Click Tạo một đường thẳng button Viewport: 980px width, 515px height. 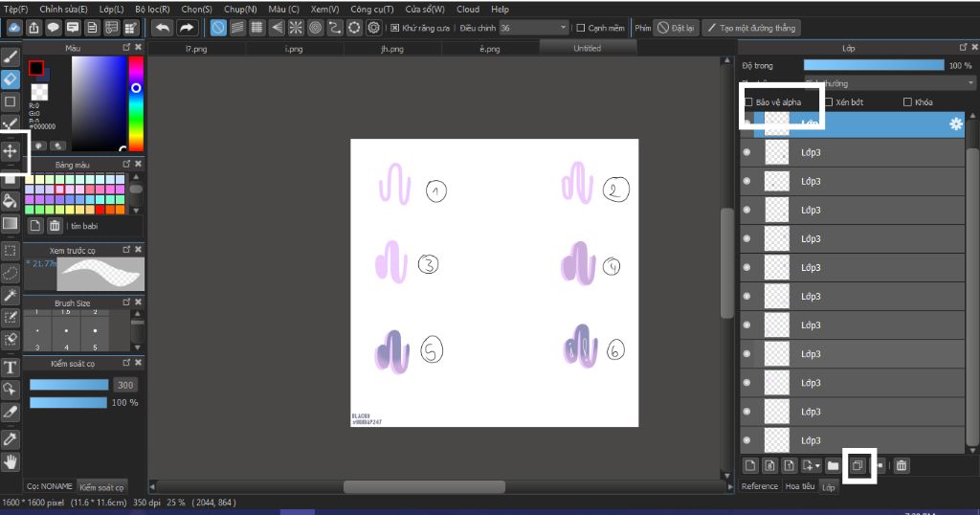751,28
